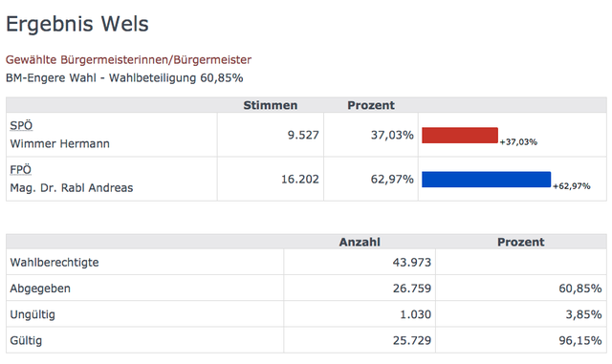Click the red SPÖ result bar
Image resolution: width=612 pixels, height=364 pixels.
click(460, 135)
